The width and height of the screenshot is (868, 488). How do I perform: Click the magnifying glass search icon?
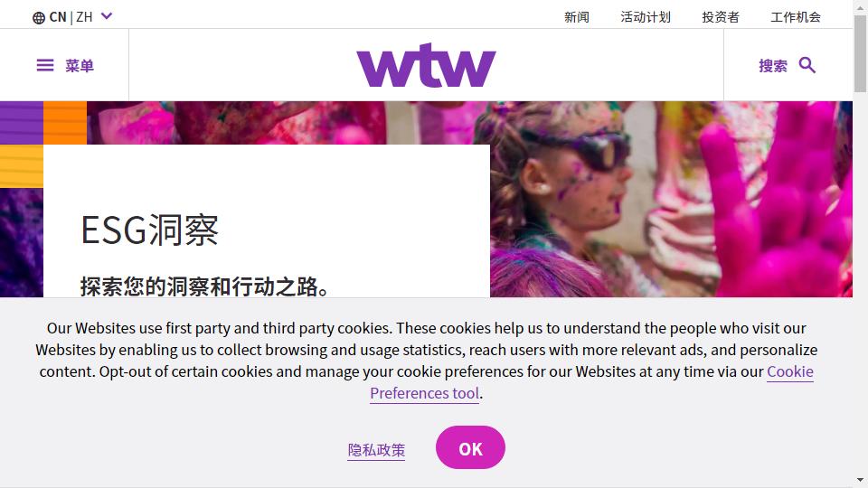807,65
